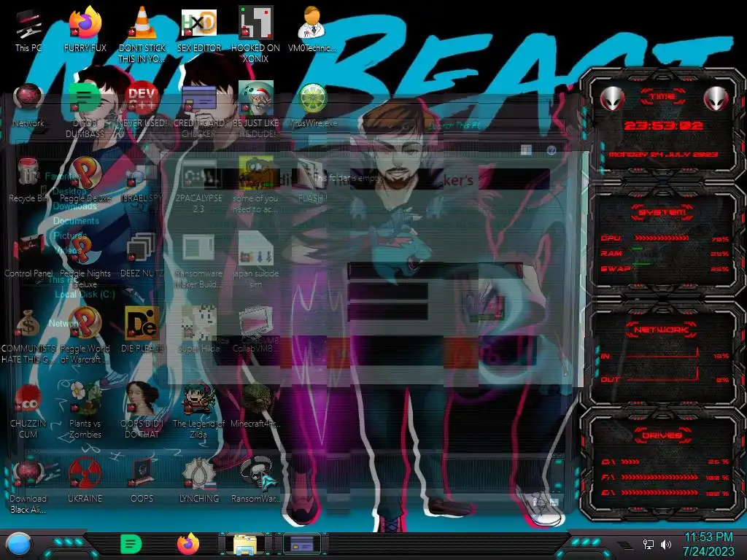Open the FLASH ! shortcut
The height and width of the screenshot is (560, 747).
[312, 180]
